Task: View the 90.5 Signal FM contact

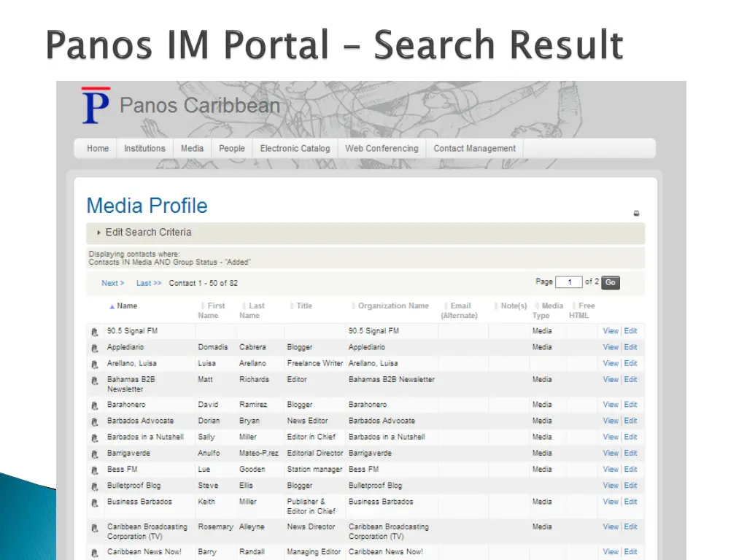Action: pyautogui.click(x=611, y=331)
